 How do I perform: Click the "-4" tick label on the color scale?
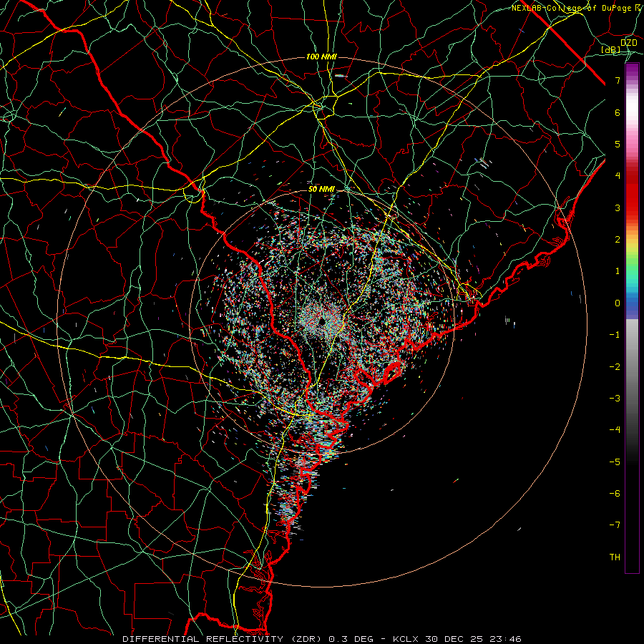pyautogui.click(x=615, y=430)
